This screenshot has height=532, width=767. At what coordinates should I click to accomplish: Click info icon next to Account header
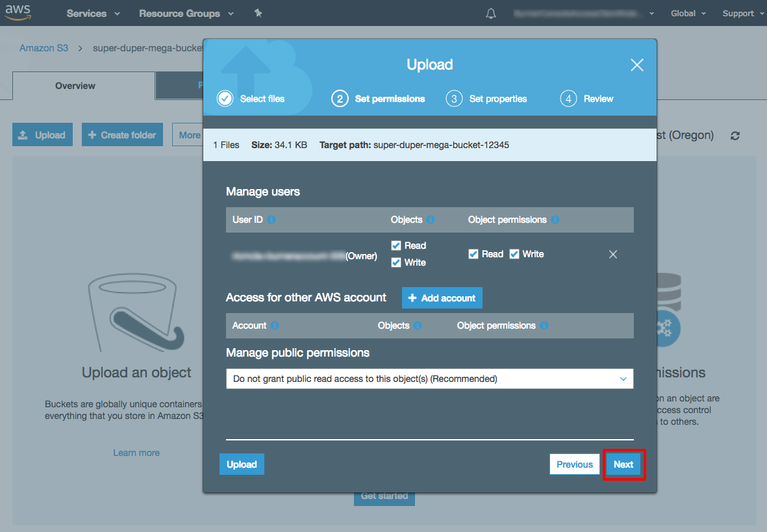click(x=275, y=325)
